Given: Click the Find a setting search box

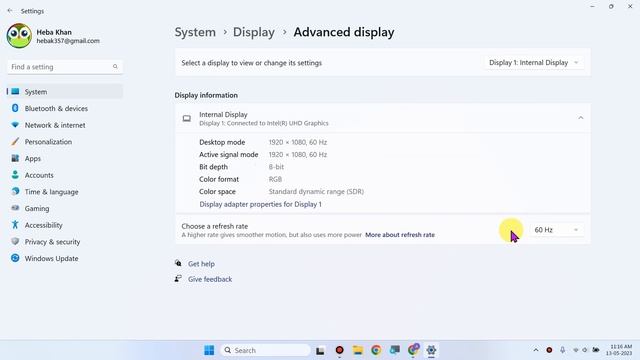Looking at the screenshot, I should pos(65,67).
